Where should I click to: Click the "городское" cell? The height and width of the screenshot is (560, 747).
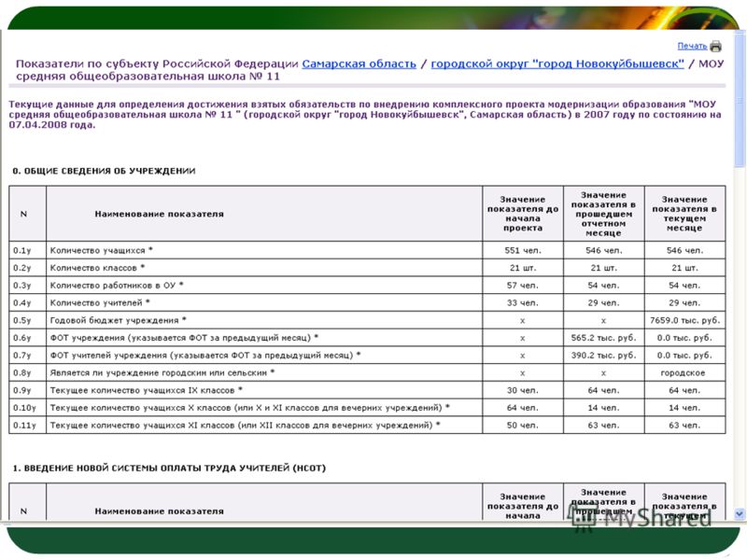coord(684,372)
